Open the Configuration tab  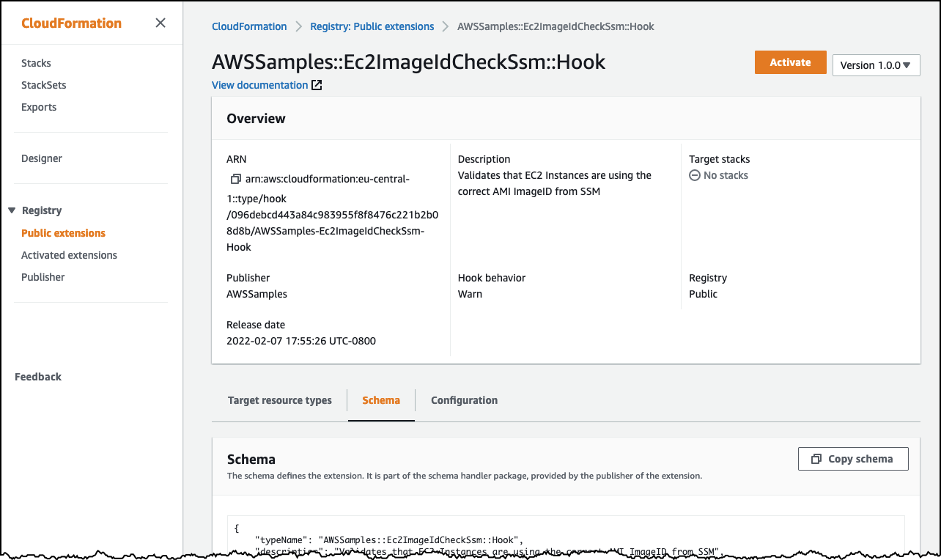point(464,400)
